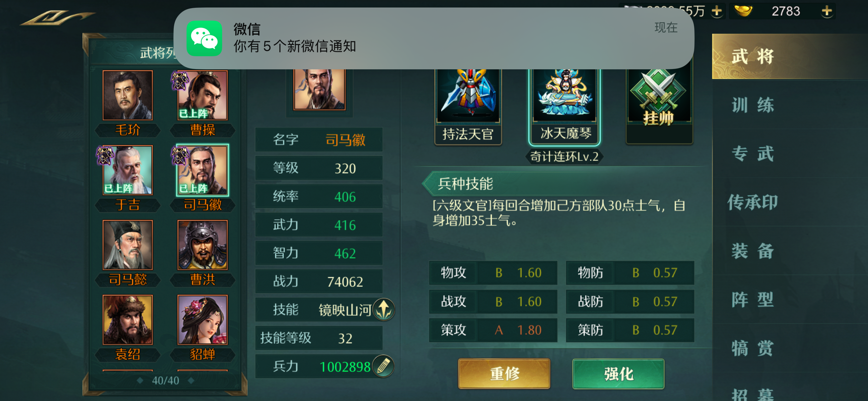Image resolution: width=868 pixels, height=401 pixels.
Task: Open the 阵型 side tab
Action: (x=753, y=300)
